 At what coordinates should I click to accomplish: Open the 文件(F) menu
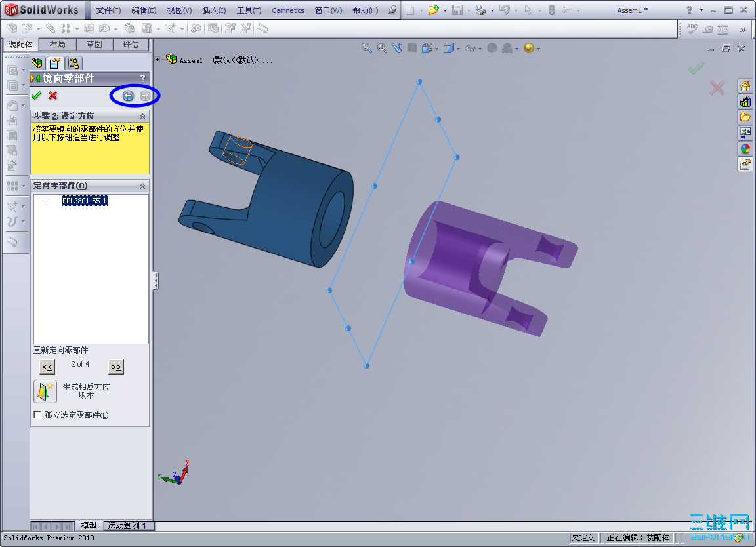coord(108,10)
